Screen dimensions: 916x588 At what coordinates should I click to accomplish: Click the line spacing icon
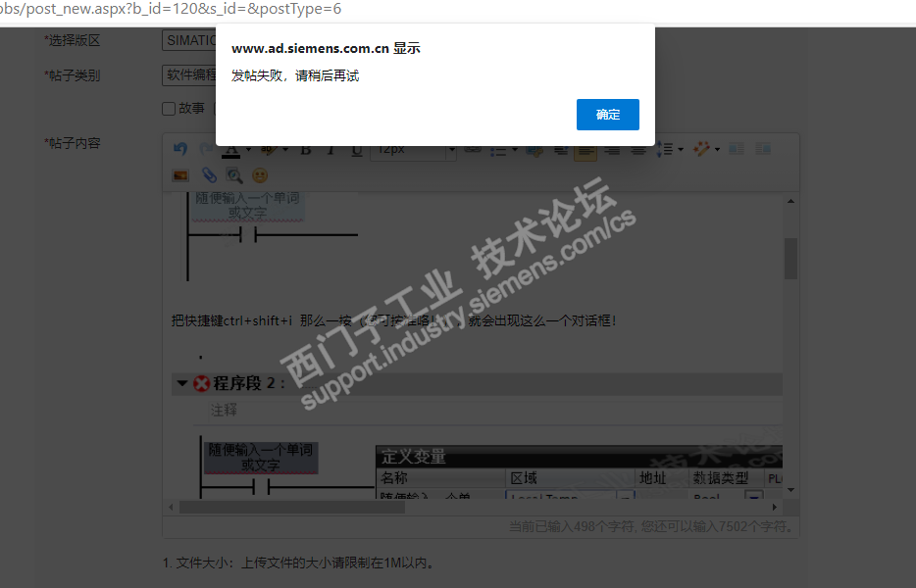(x=664, y=150)
